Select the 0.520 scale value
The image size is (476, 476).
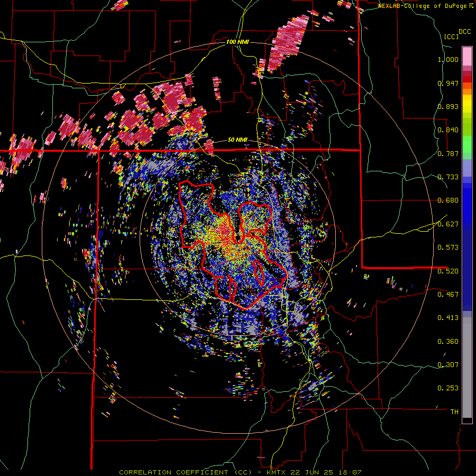[x=448, y=271]
